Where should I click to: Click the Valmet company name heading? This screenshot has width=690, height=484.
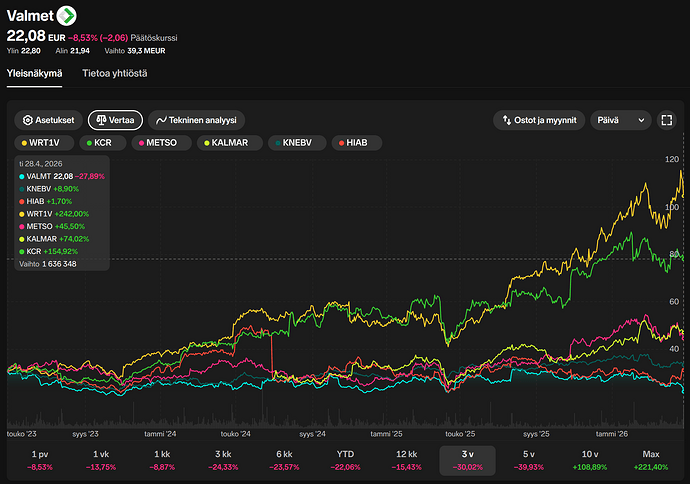30,16
